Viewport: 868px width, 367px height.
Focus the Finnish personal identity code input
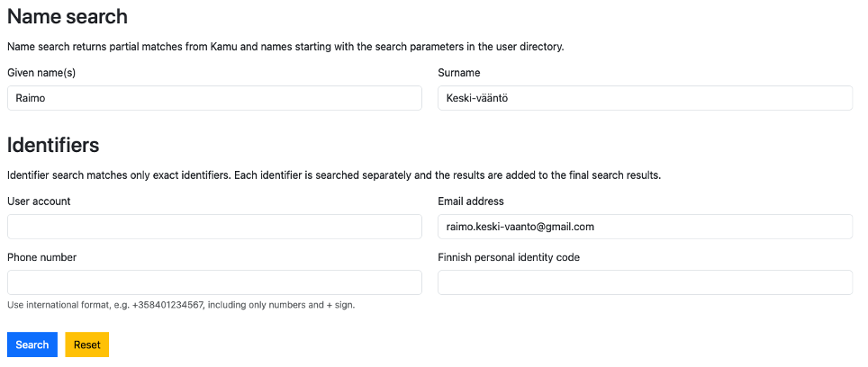[645, 282]
